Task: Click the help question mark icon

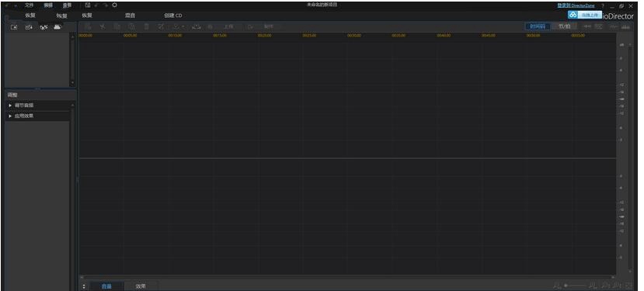Action: tap(603, 5)
